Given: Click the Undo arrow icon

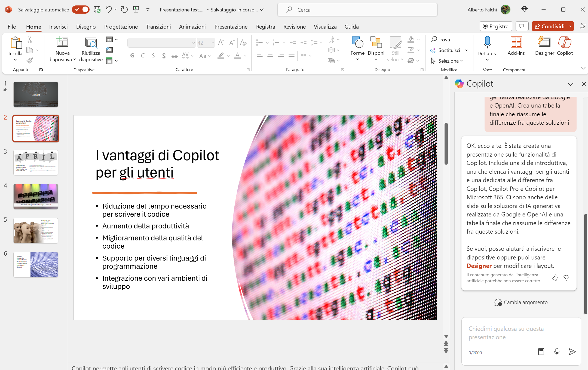Looking at the screenshot, I should tap(109, 10).
